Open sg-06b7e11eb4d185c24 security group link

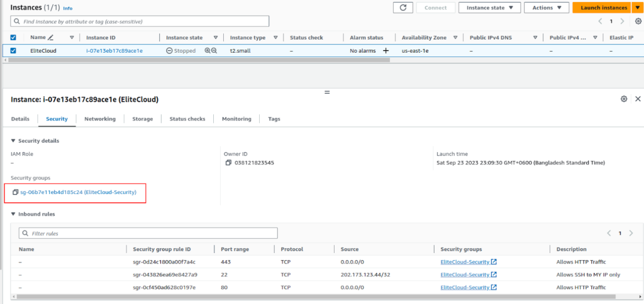78,192
